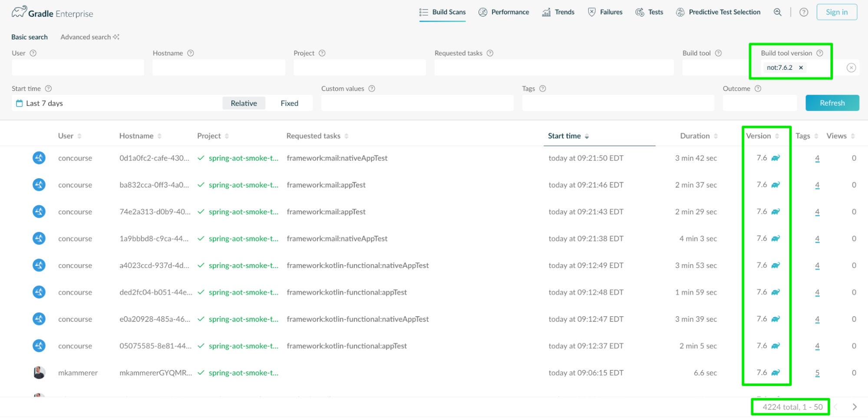The image size is (868, 419).
Task: Switch to Advanced search
Action: pos(89,37)
